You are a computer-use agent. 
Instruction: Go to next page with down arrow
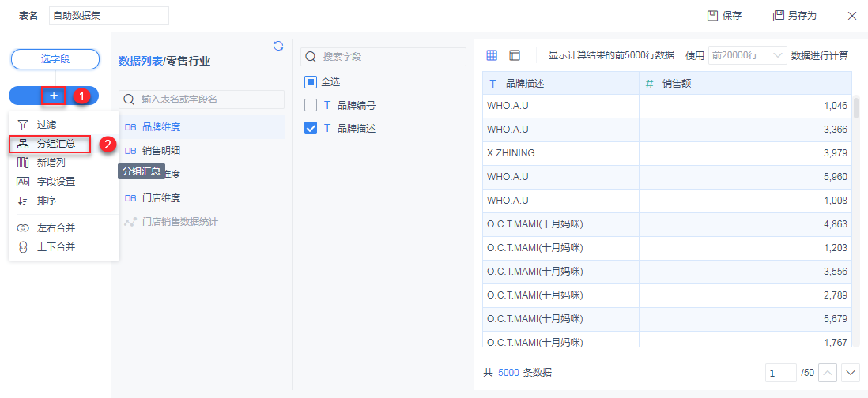tap(851, 373)
